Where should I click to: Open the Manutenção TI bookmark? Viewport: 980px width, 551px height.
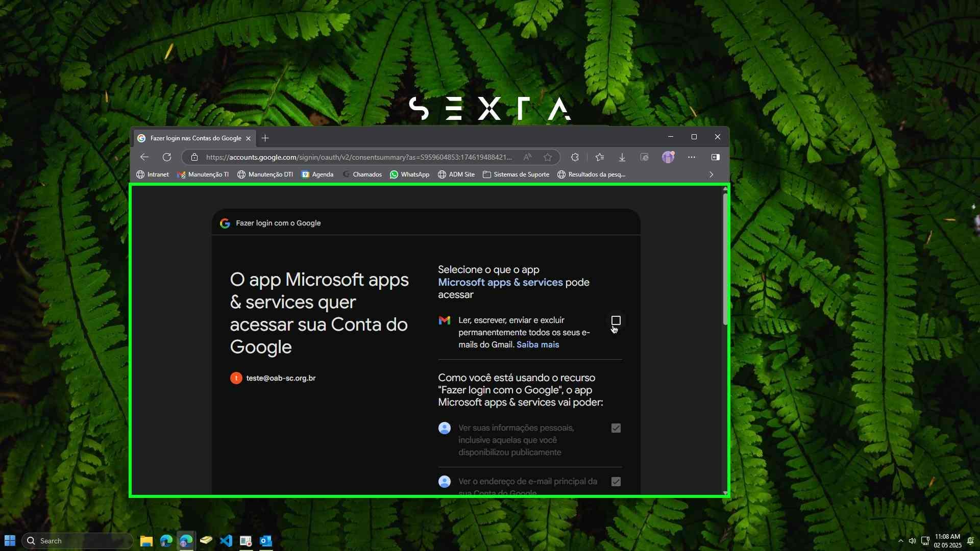[203, 174]
